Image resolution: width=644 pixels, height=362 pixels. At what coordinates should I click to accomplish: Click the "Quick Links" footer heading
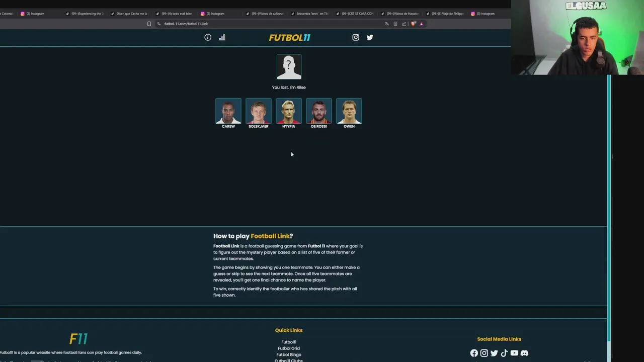(x=289, y=330)
